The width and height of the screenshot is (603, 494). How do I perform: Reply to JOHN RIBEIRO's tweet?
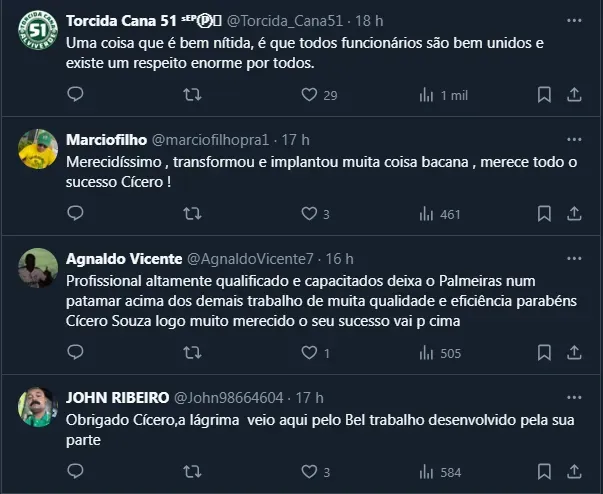click(x=75, y=472)
